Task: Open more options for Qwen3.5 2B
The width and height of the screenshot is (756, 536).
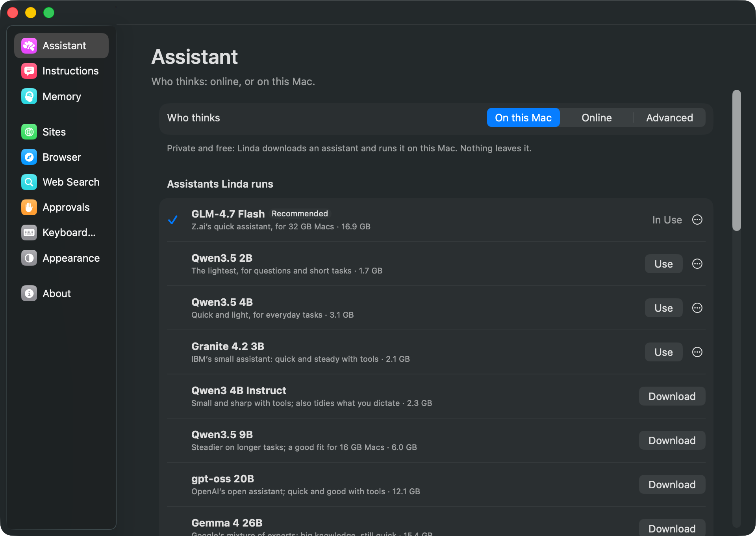Action: tap(697, 264)
